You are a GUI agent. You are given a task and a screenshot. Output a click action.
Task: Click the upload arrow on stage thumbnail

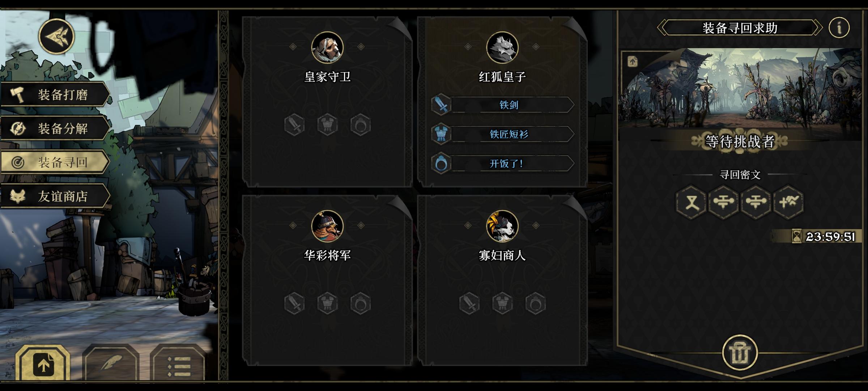click(633, 62)
